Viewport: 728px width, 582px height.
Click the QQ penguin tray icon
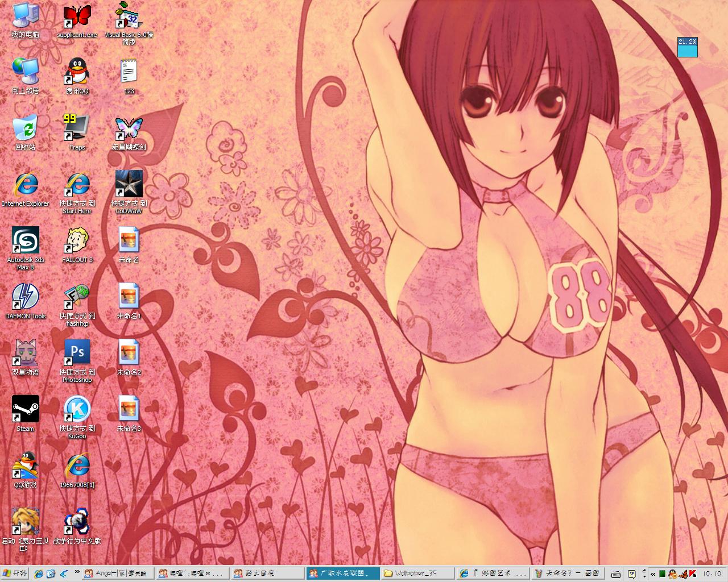click(673, 574)
